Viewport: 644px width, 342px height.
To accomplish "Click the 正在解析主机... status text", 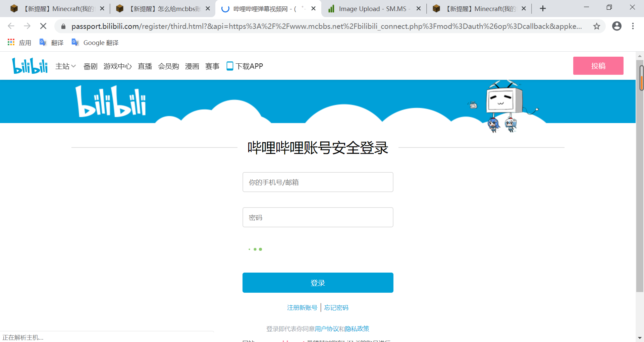I will 23,337.
